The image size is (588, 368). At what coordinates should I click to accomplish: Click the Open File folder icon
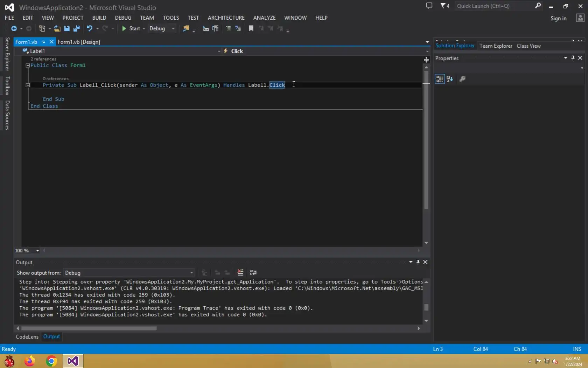click(x=57, y=29)
